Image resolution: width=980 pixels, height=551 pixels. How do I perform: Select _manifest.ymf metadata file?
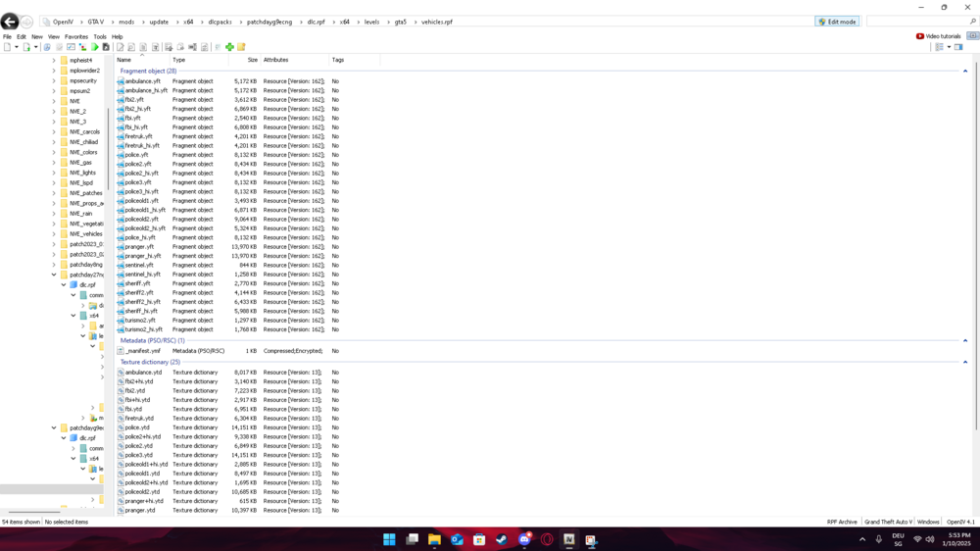coord(142,351)
